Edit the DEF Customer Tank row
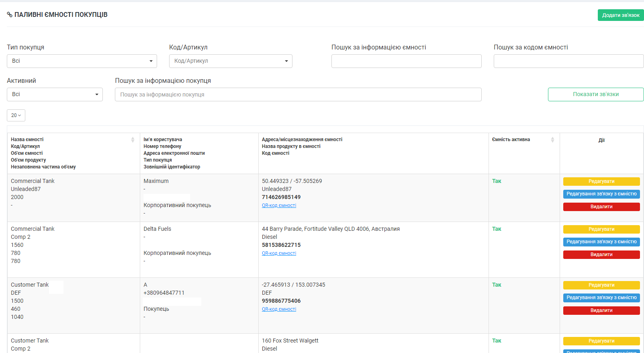 point(601,285)
